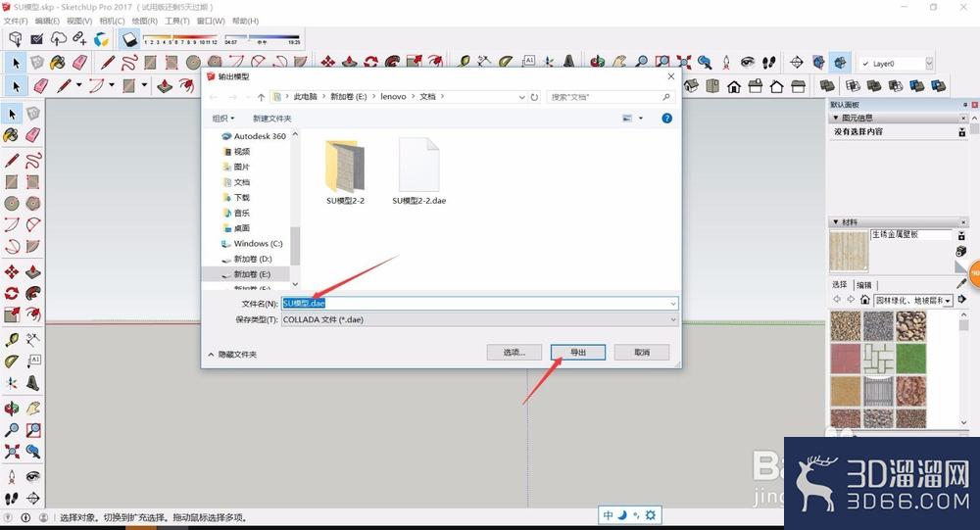Select the Line pencil tool in left toolbar
This screenshot has height=530, width=980.
coord(11,160)
